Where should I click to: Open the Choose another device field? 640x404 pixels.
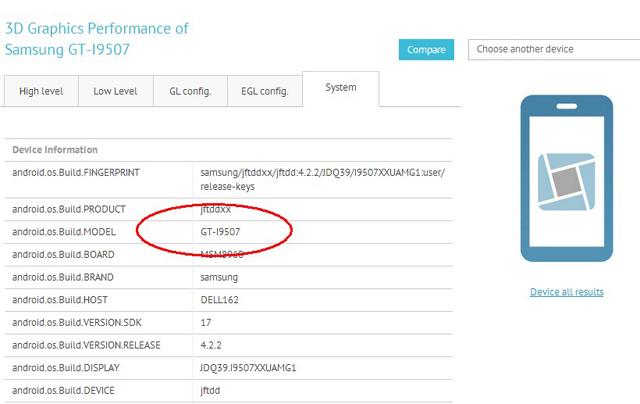coord(554,49)
